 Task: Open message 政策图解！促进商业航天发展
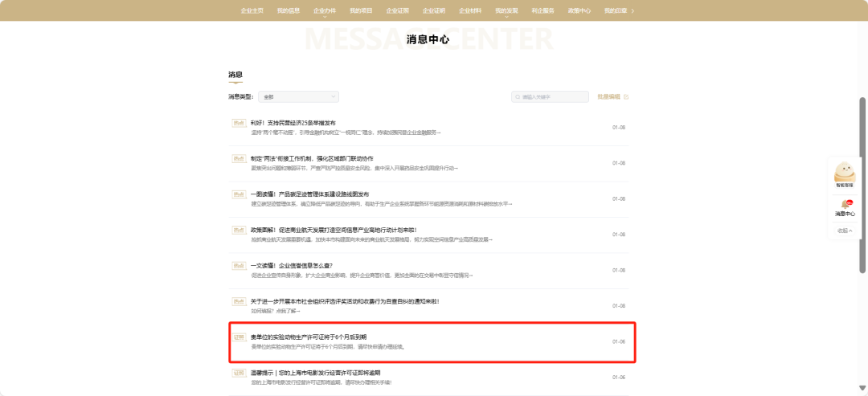(334, 230)
